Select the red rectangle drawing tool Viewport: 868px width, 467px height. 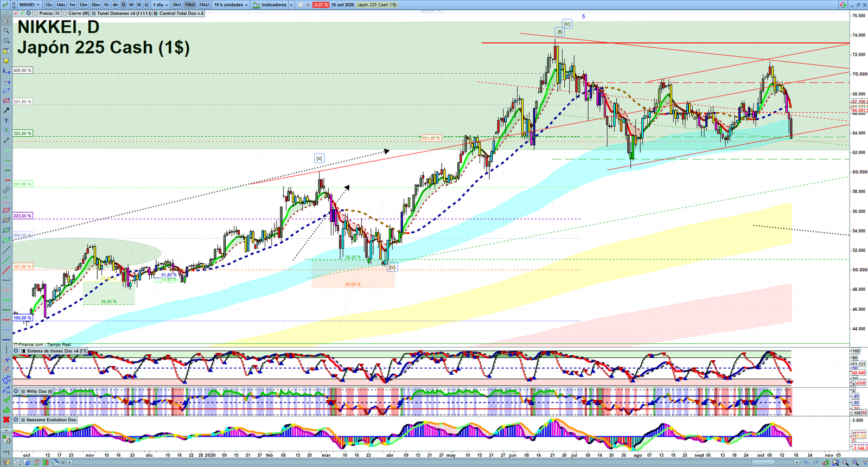[x=7, y=100]
